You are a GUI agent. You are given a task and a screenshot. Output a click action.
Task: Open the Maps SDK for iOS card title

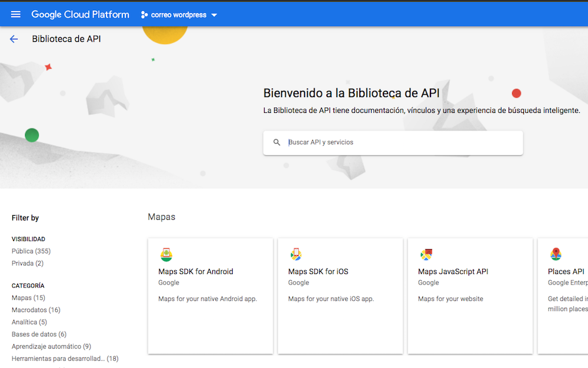tap(318, 272)
